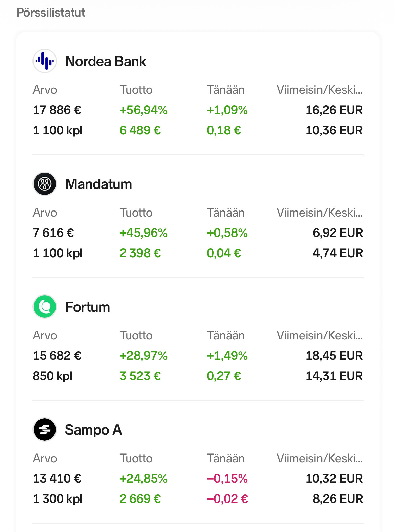
Task: Tap the green Fortum logo icon
Action: [45, 307]
